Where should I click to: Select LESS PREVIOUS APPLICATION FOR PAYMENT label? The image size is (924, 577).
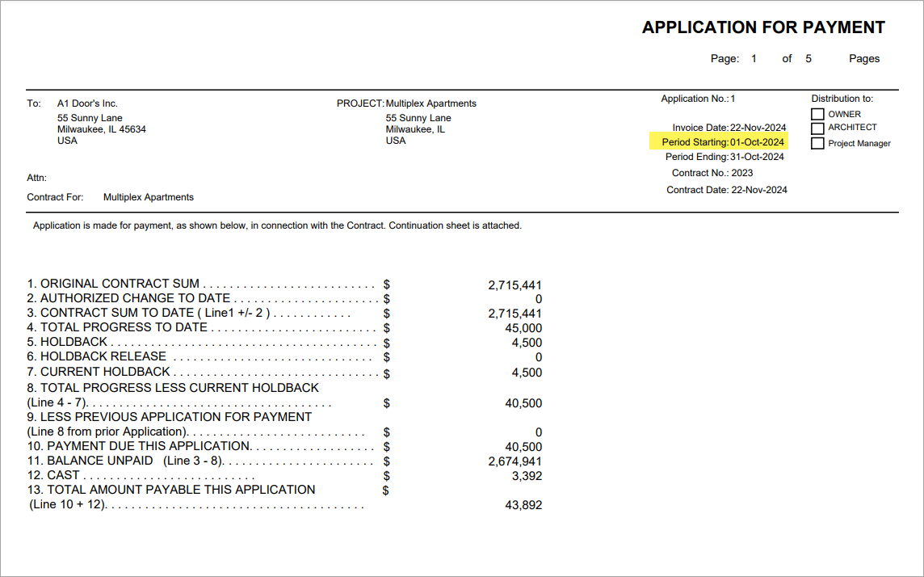pyautogui.click(x=169, y=417)
